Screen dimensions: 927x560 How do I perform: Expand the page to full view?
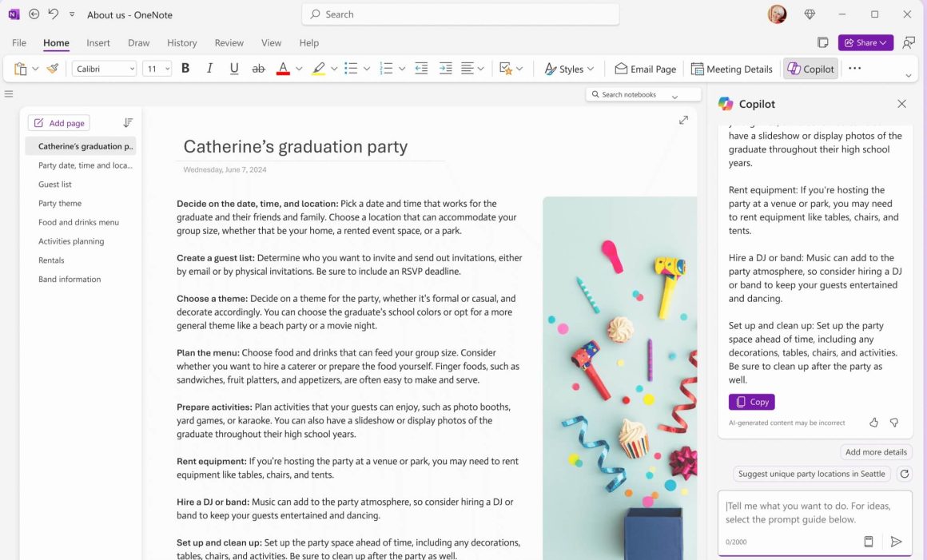(683, 120)
